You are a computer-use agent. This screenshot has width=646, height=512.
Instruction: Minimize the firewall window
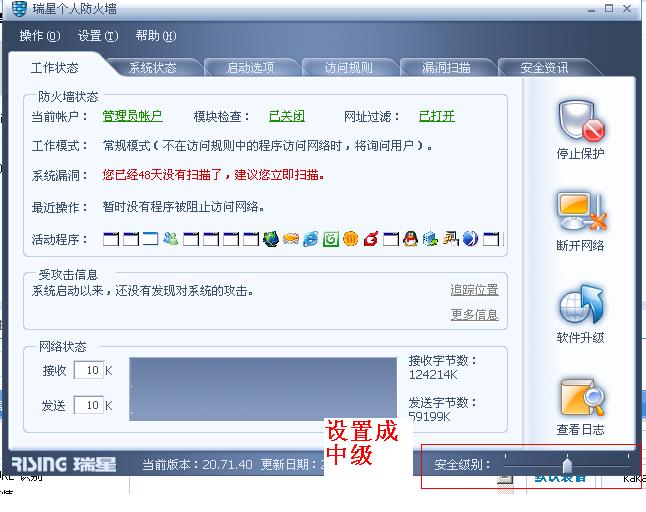point(592,9)
